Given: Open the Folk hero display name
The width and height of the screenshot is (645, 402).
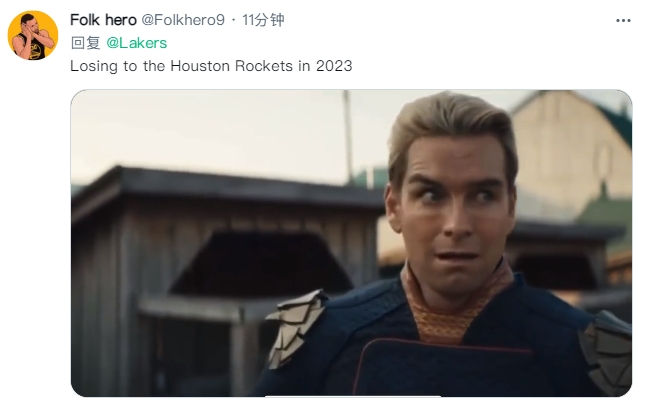Looking at the screenshot, I should coord(103,20).
